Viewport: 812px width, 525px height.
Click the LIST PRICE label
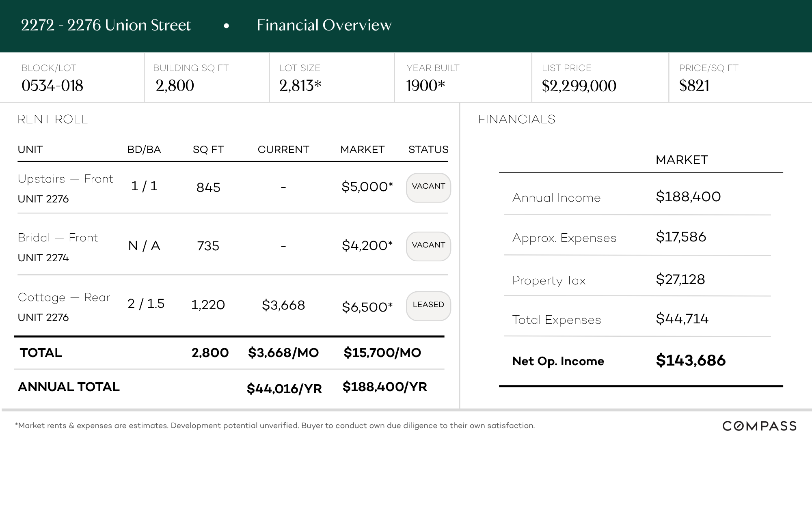click(x=566, y=68)
